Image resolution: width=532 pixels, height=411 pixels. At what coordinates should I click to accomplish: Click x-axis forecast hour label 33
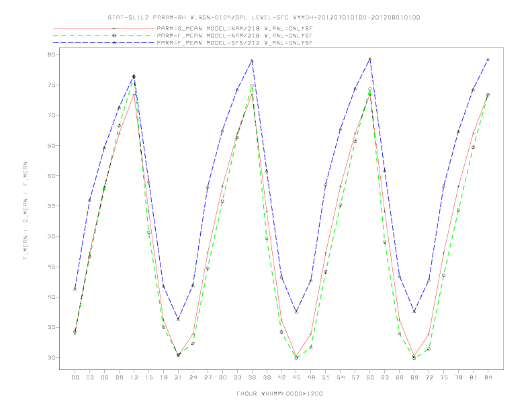237,377
